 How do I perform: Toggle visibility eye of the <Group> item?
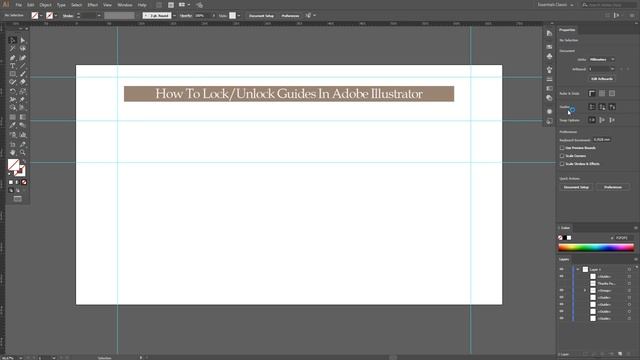[x=562, y=290]
